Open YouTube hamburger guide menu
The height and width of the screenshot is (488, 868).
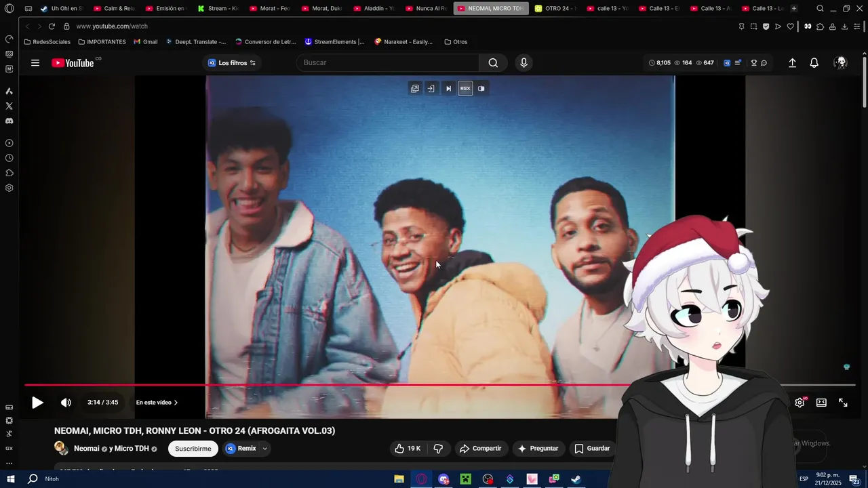tap(35, 63)
